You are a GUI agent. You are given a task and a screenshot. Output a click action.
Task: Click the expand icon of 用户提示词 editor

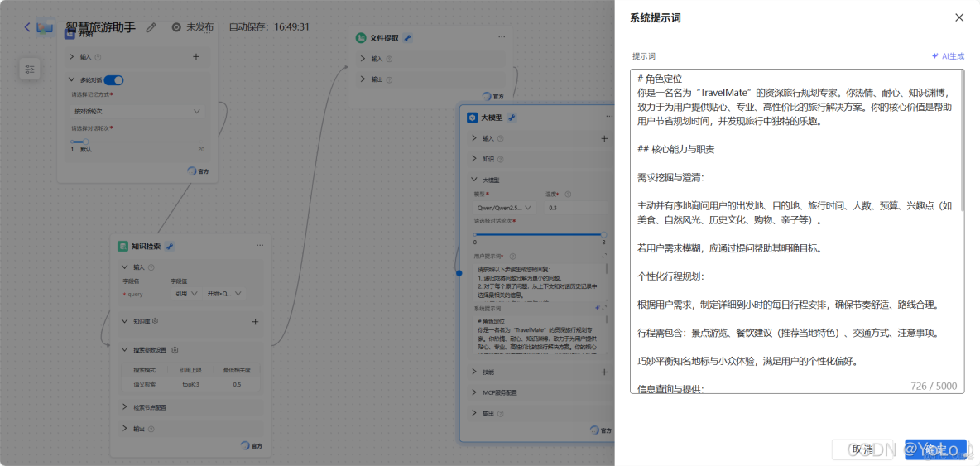(x=603, y=256)
